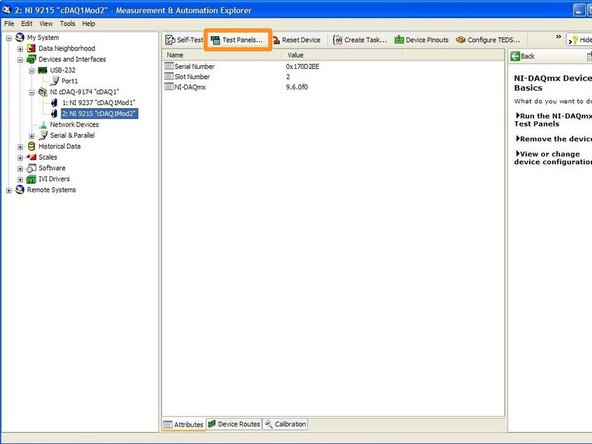
Task: Expand the Scales node
Action: pyautogui.click(x=20, y=157)
